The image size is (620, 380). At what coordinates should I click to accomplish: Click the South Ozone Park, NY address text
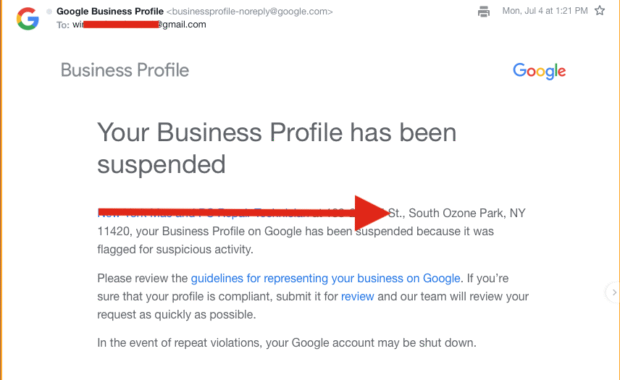tap(467, 213)
